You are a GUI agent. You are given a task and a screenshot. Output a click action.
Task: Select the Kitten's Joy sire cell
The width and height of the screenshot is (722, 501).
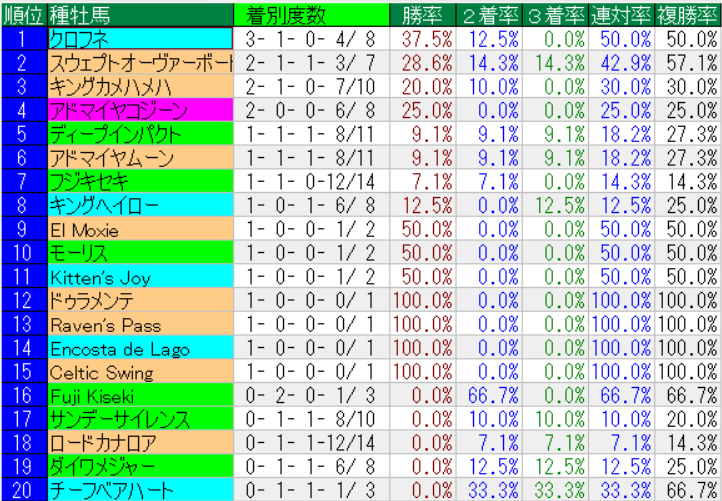[140, 276]
